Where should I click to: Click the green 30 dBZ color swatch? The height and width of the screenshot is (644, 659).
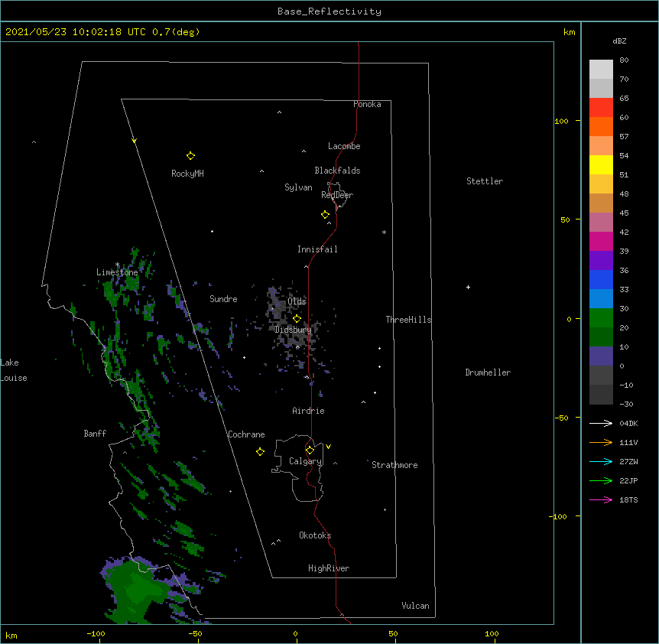[x=601, y=318]
